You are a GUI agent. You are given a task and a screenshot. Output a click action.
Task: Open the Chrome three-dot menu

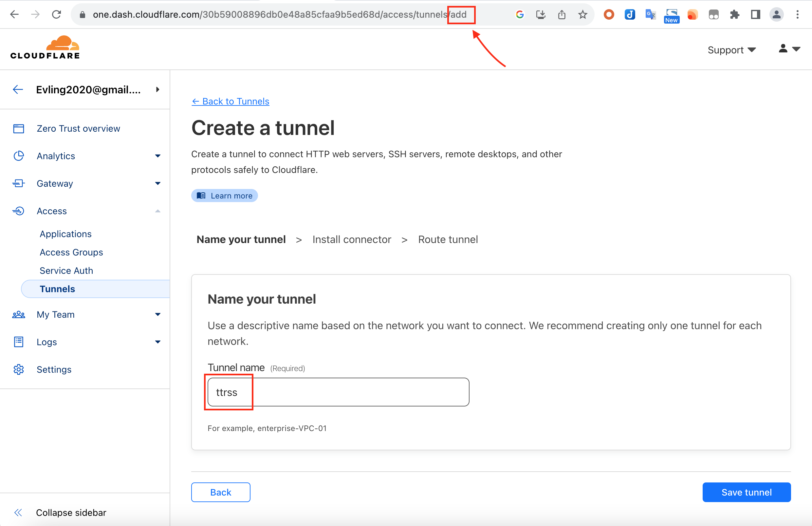point(798,14)
